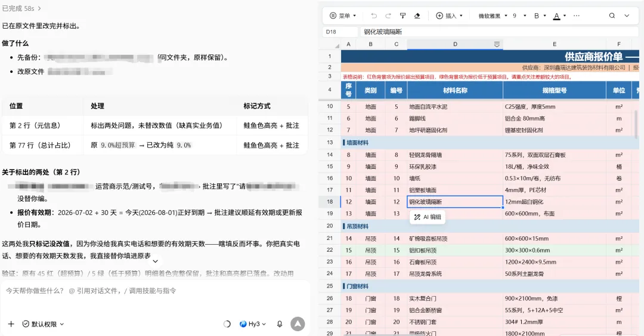Click the round send arrow button
The width and height of the screenshot is (644, 336).
pyautogui.click(x=298, y=324)
